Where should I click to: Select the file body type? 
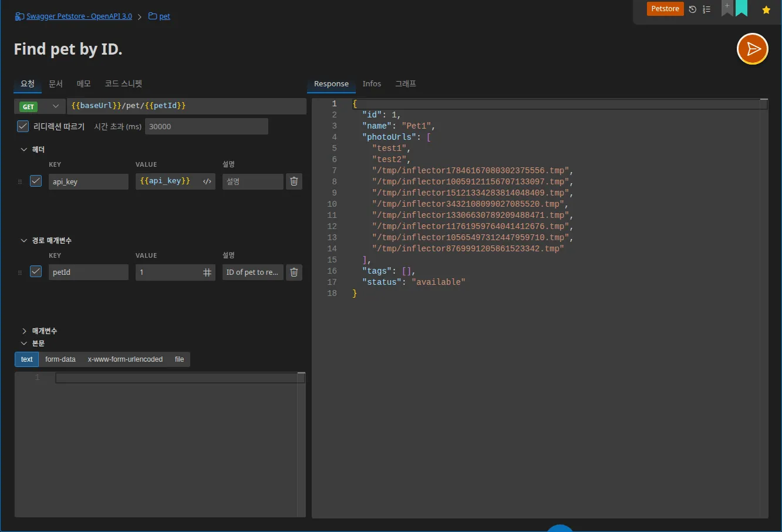[180, 359]
